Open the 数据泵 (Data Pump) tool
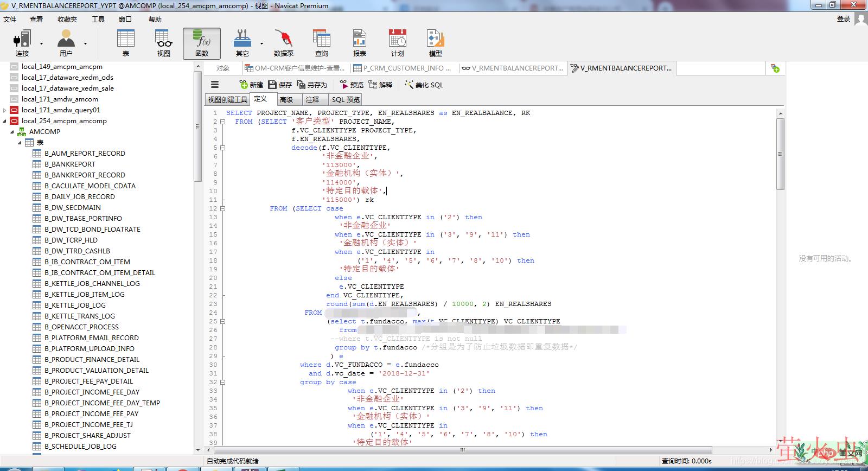 283,43
